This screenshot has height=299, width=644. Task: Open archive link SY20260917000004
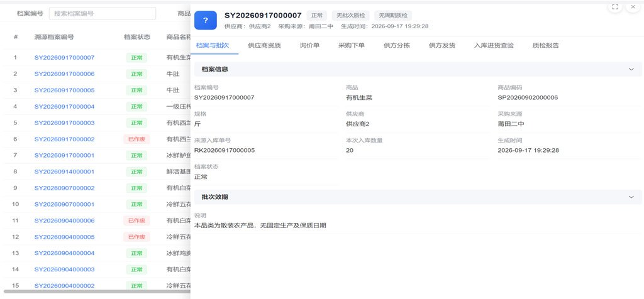(65, 107)
